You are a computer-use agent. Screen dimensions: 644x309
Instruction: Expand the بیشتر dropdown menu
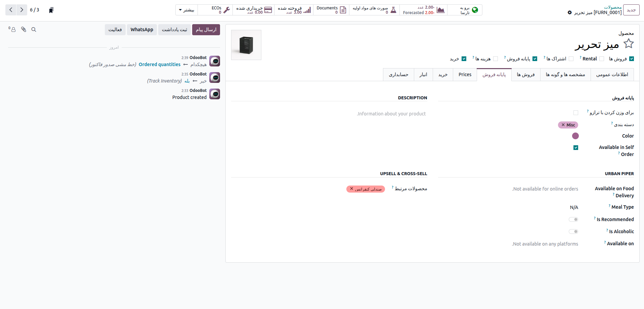point(186,10)
